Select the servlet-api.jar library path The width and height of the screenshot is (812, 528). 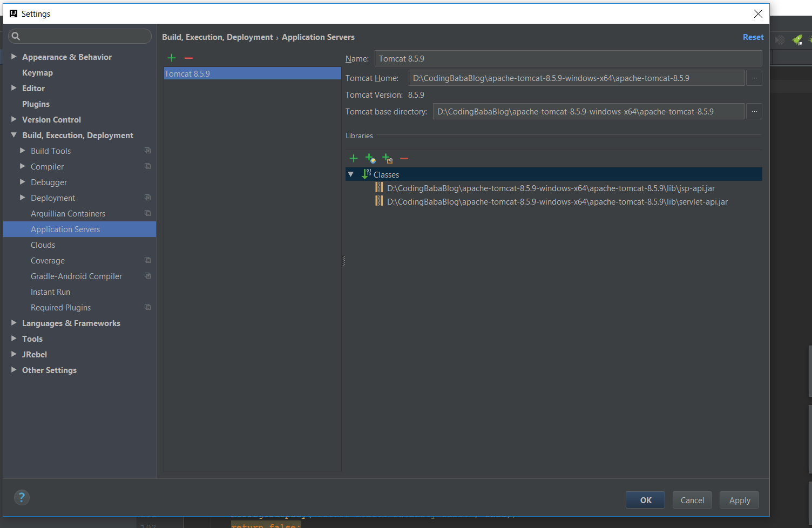click(557, 201)
